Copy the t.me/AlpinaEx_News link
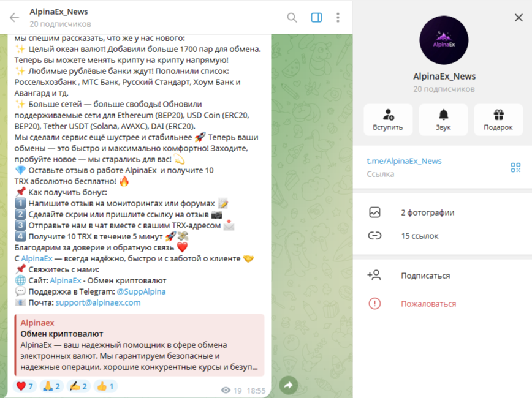The width and height of the screenshot is (532, 398). pyautogui.click(x=404, y=161)
